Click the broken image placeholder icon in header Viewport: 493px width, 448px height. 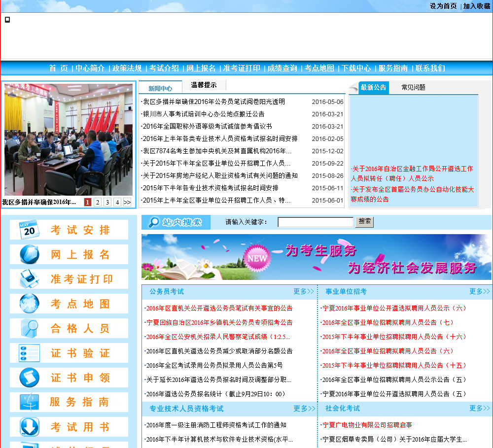[x=7, y=20]
